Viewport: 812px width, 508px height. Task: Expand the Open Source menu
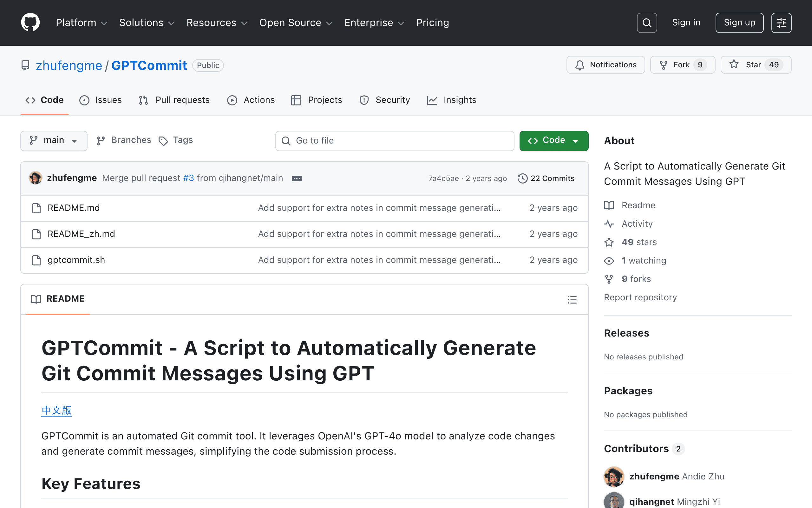coord(296,23)
